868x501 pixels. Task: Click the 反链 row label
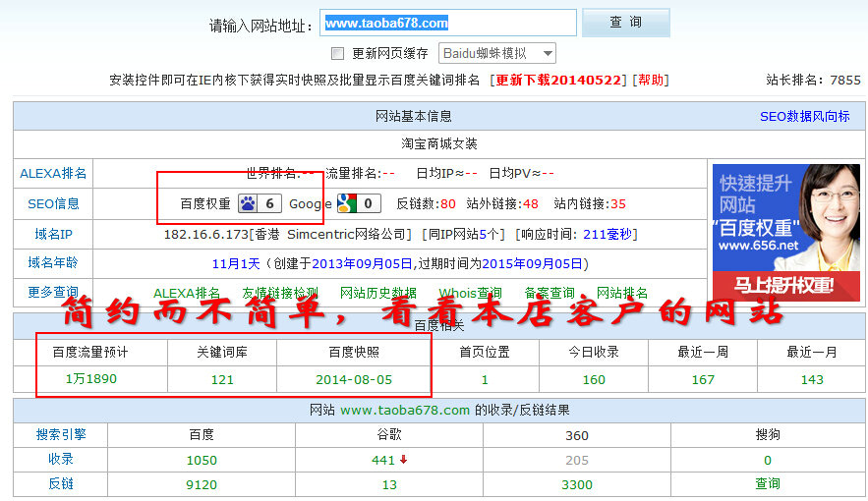61,484
